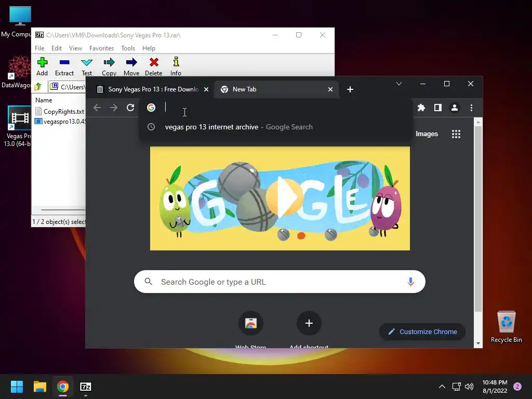
Task: Open the Favorites menu in 7-Zip
Action: click(x=101, y=48)
